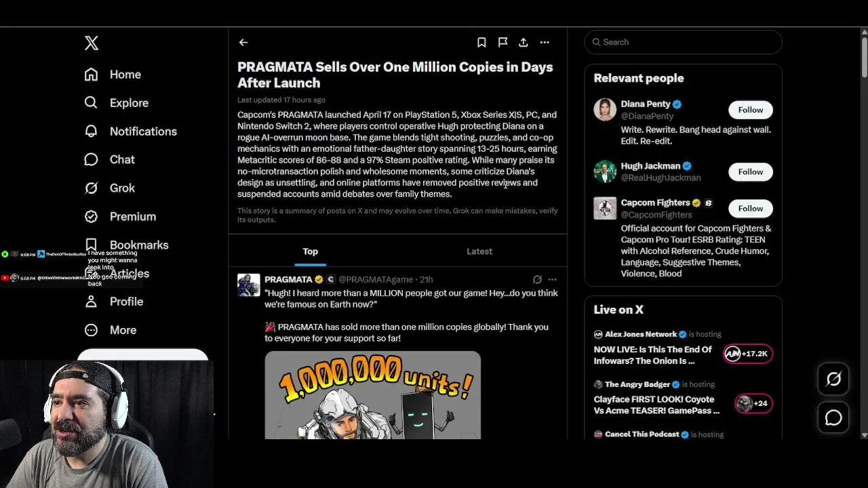Open Hugh Jackman's profile name
Screen dimensions: 868x488
[650, 166]
